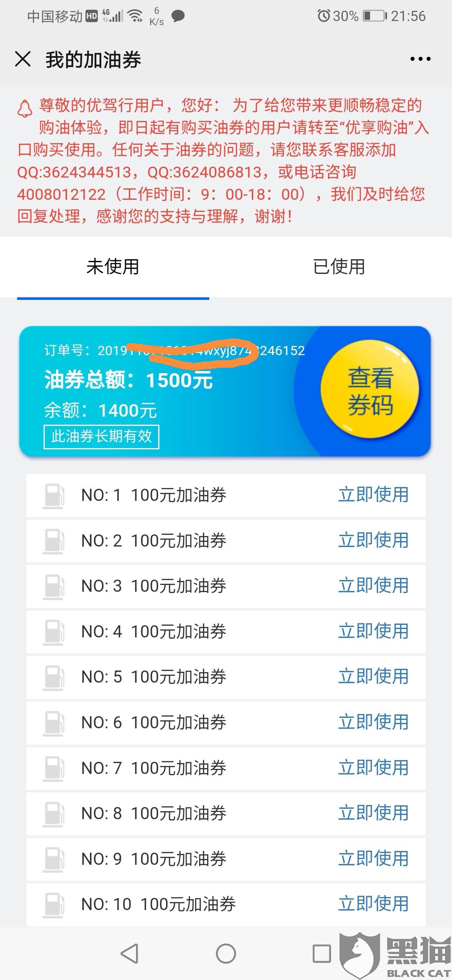The image size is (452, 980).
Task: Tap the fuel pump icon of NO: 2
Action: tap(54, 542)
